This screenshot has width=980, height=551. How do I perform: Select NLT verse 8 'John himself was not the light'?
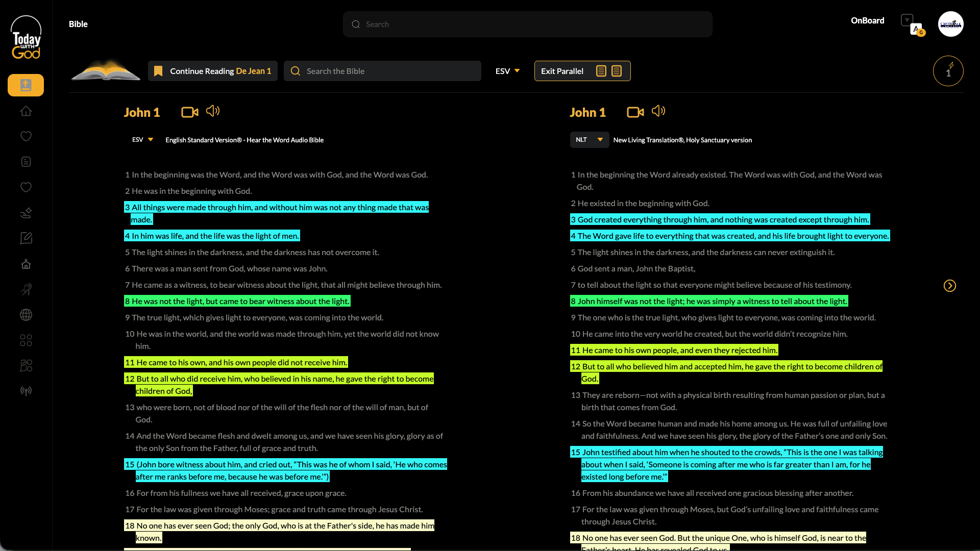709,301
